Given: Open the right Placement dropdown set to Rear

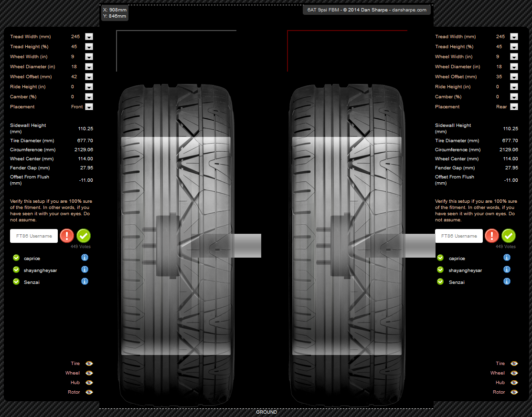Looking at the screenshot, I should pyautogui.click(x=514, y=107).
